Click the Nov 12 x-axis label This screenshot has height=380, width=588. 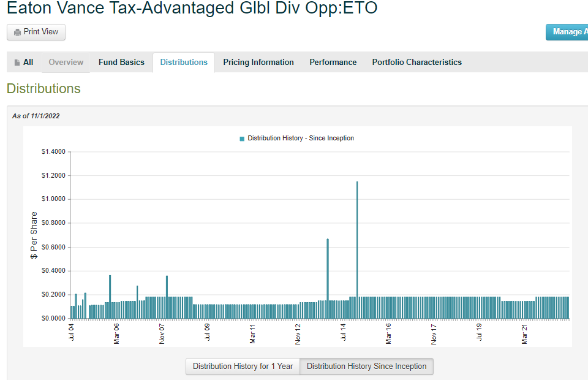coord(298,334)
